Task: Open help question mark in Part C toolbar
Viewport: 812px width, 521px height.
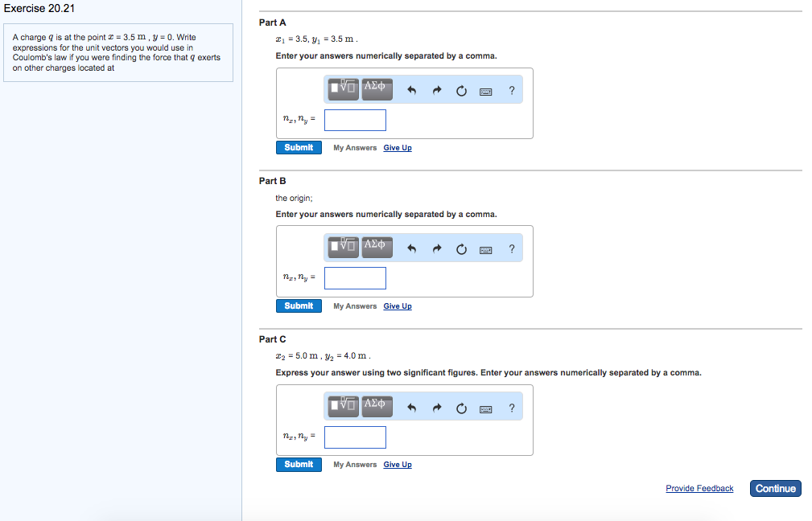Action: pyautogui.click(x=512, y=408)
